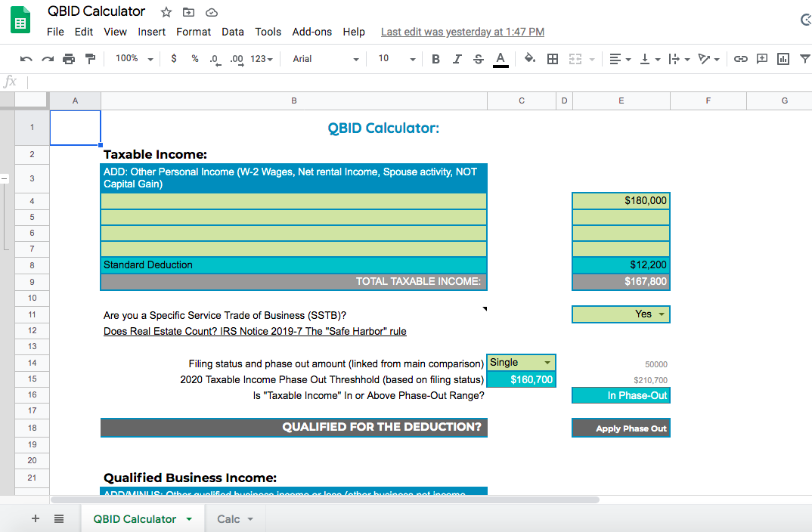Click the undo arrow in toolbar
Screen dimensions: 812x532
tap(26, 59)
